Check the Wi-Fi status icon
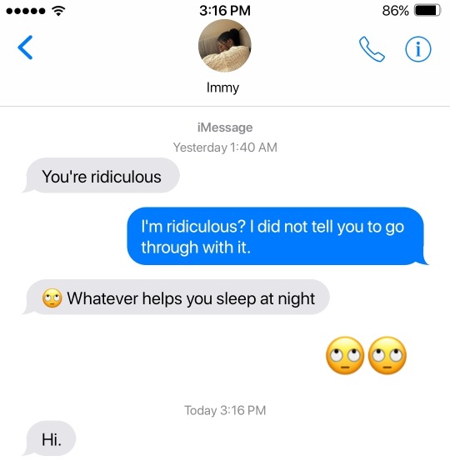Image resolution: width=450 pixels, height=476 pixels. pyautogui.click(x=58, y=11)
